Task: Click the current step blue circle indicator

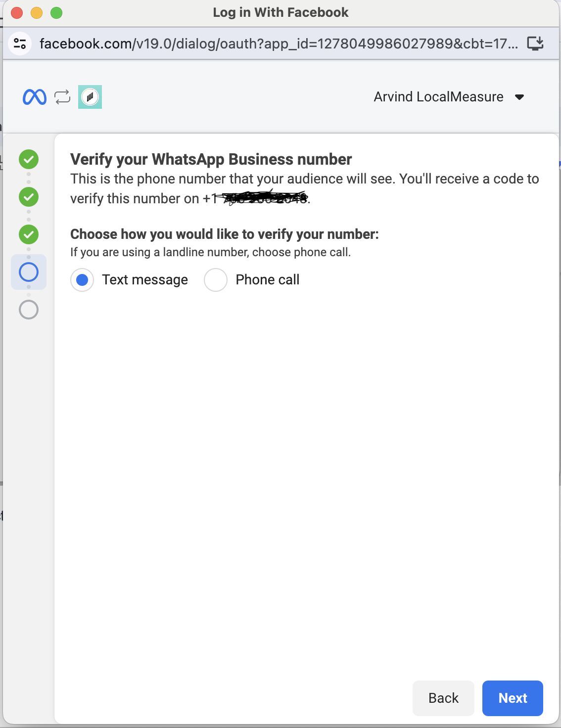Action: tap(29, 272)
